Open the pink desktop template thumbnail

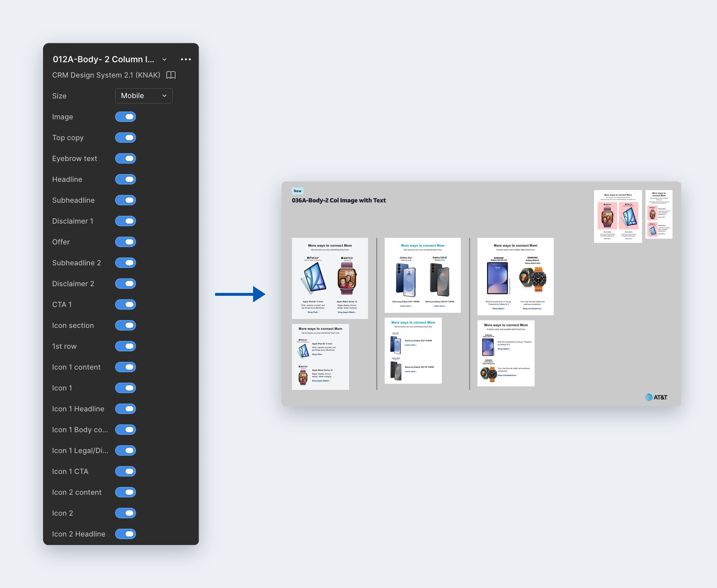point(618,217)
